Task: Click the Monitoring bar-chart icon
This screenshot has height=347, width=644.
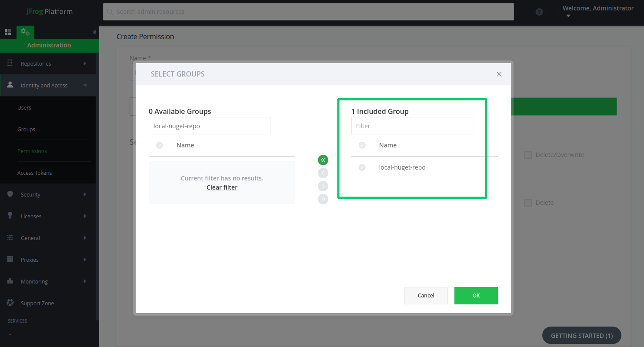Action: pyautogui.click(x=10, y=281)
